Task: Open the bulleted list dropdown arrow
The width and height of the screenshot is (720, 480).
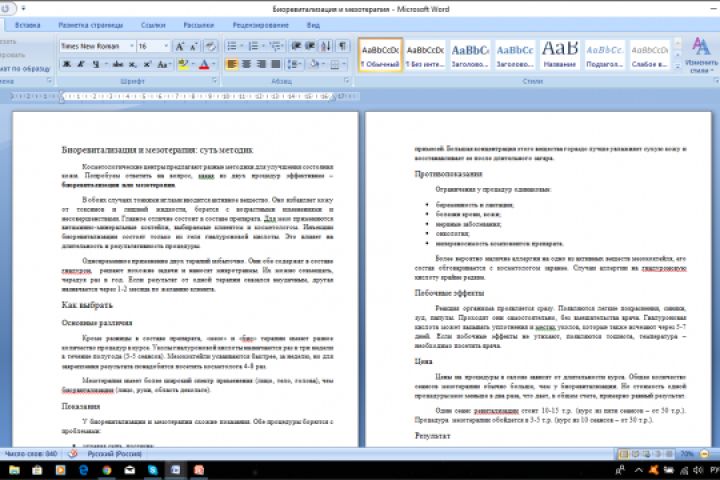Action: (242, 46)
